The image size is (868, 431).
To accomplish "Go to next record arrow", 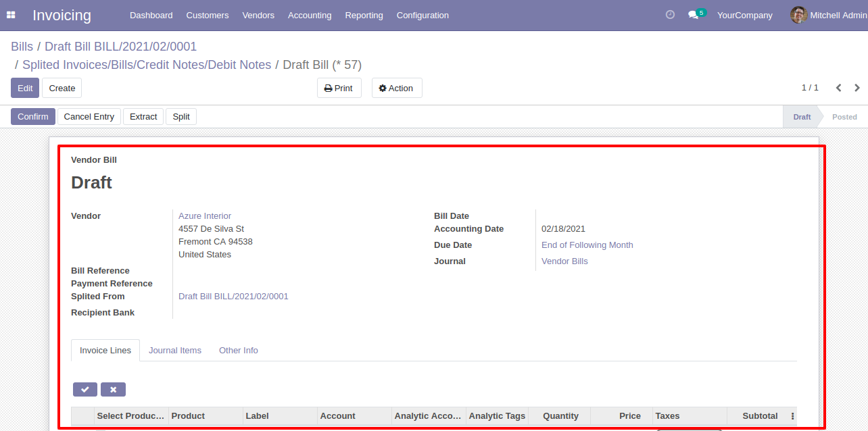I will 857,88.
